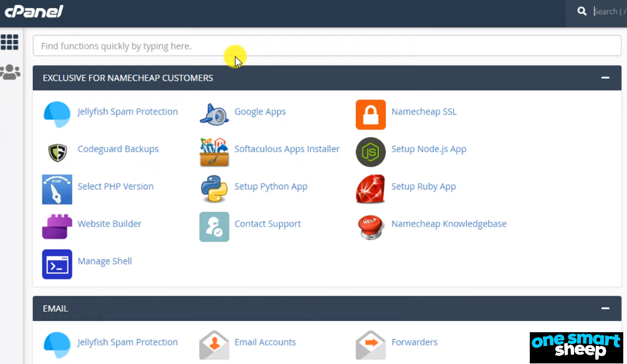The image size is (627, 364).
Task: Collapse the Exclusive for Namecheap Customers section
Action: tap(605, 78)
